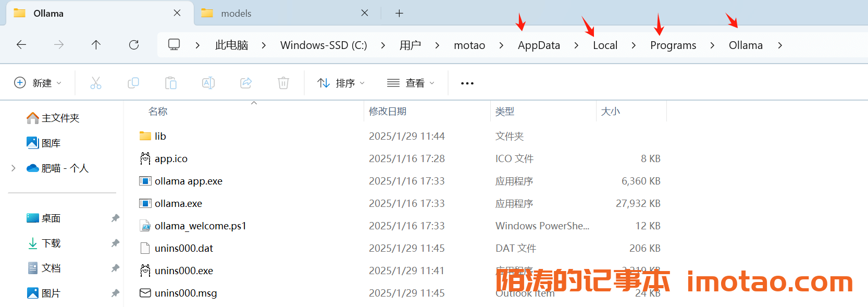Click the Delete trash can icon
The height and width of the screenshot is (307, 868).
[283, 83]
